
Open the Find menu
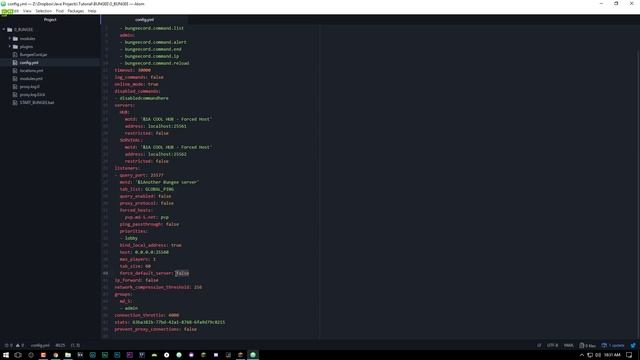click(60, 11)
